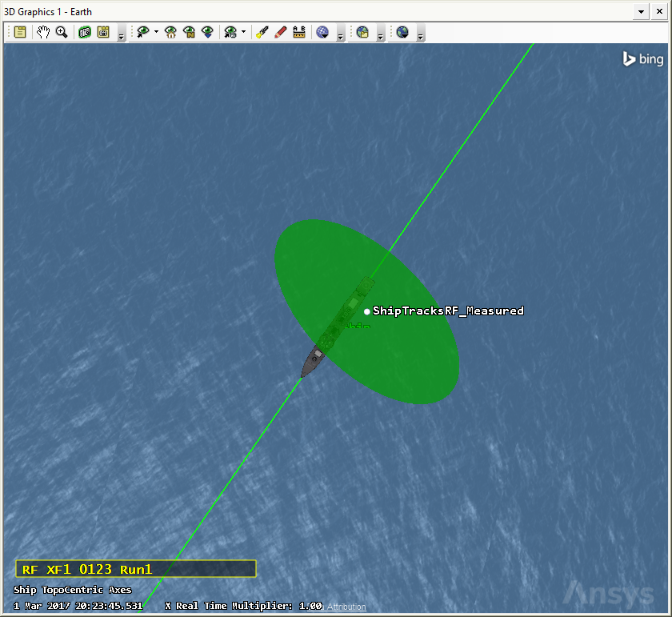The image size is (672, 617).
Task: Click the ShipTracksRF_Measured label
Action: point(448,311)
